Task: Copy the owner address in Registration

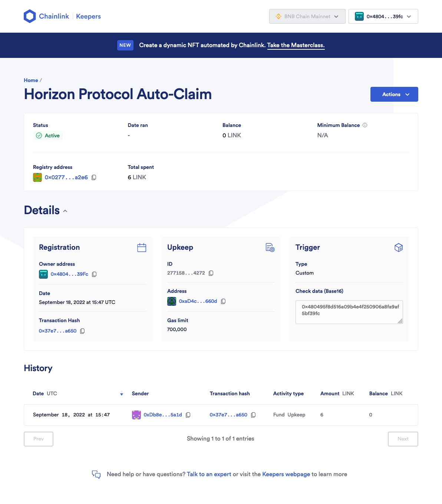Action: click(x=94, y=274)
